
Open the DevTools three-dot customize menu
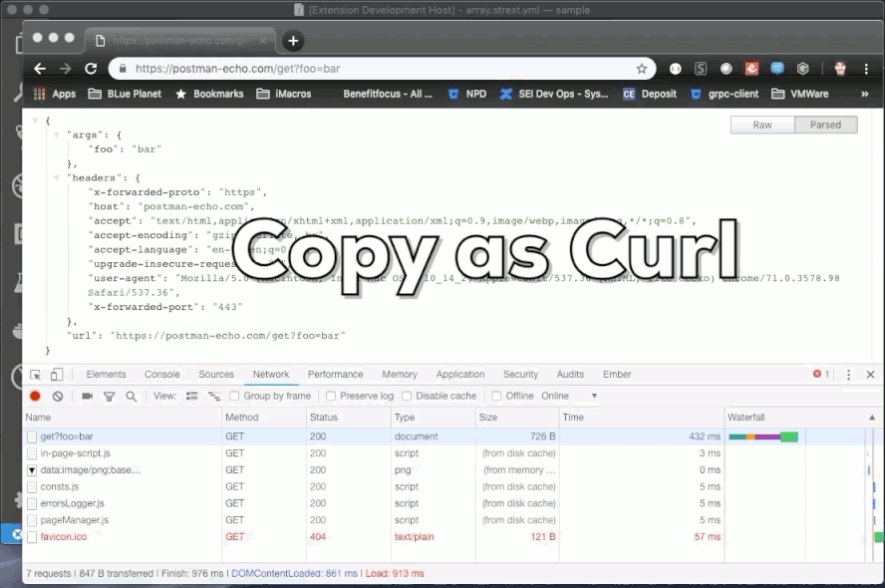tap(848, 375)
